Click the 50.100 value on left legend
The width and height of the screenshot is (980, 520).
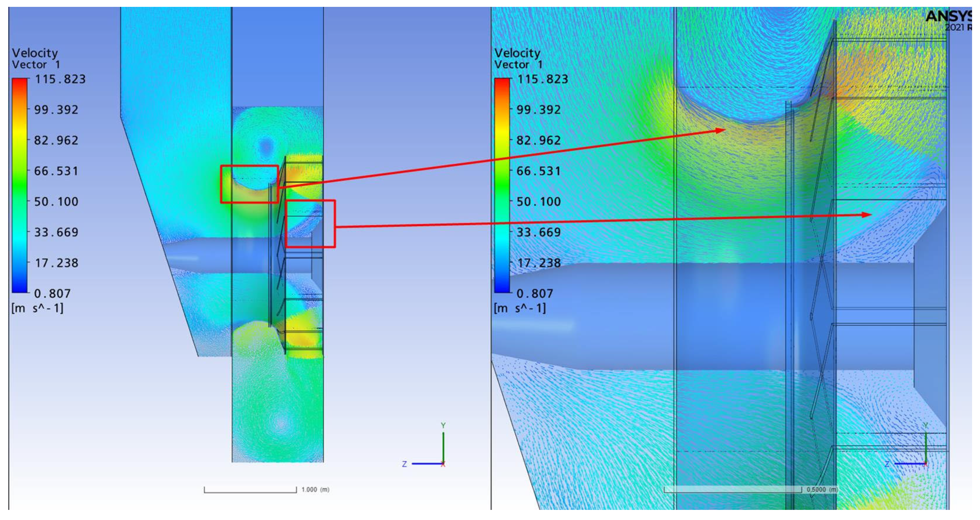56,201
